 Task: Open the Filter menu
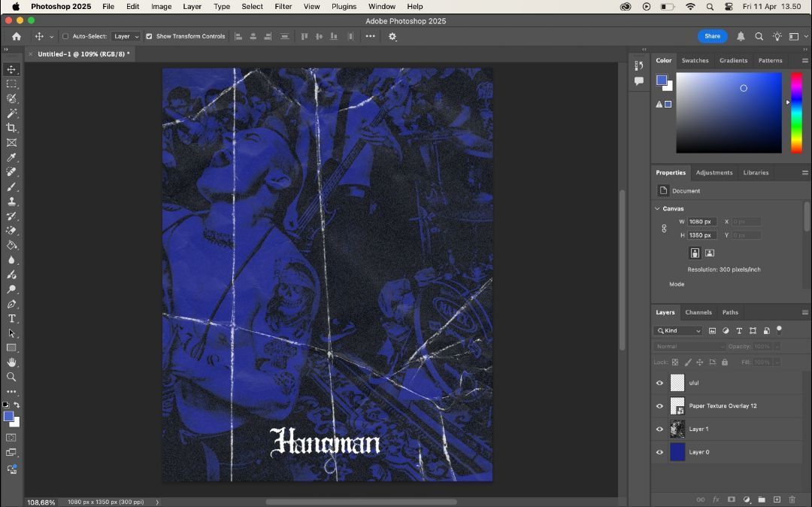[283, 7]
